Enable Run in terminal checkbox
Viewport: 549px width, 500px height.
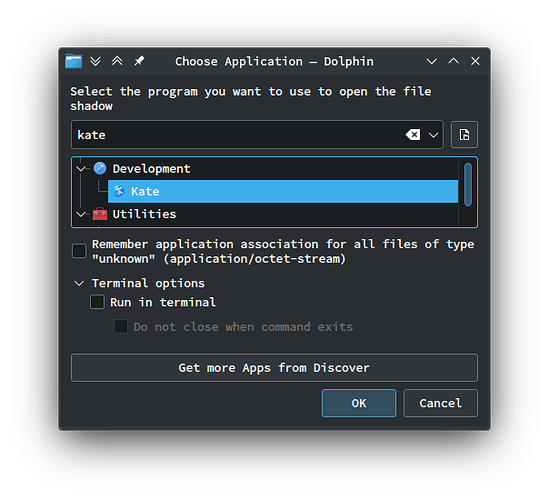pos(97,302)
